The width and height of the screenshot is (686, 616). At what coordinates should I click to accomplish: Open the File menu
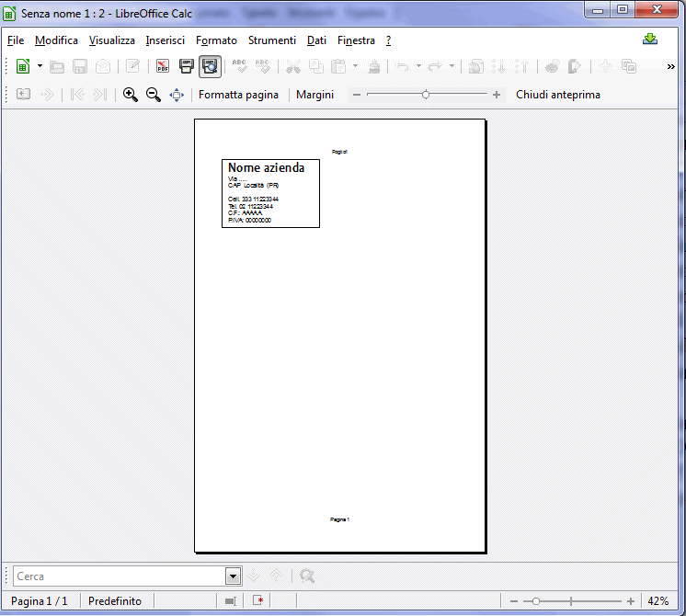(x=16, y=40)
